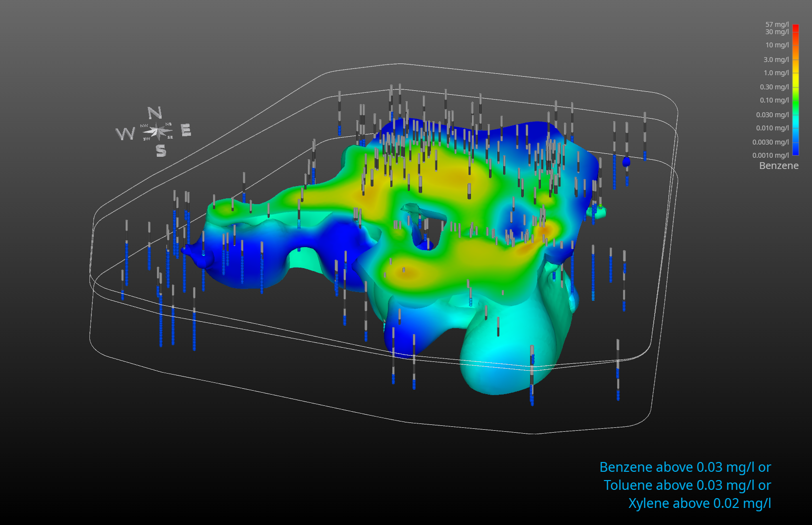812x525 pixels.
Task: Click the 'Xylene above 0.02 mg/l' caption
Action: pyautogui.click(x=699, y=504)
